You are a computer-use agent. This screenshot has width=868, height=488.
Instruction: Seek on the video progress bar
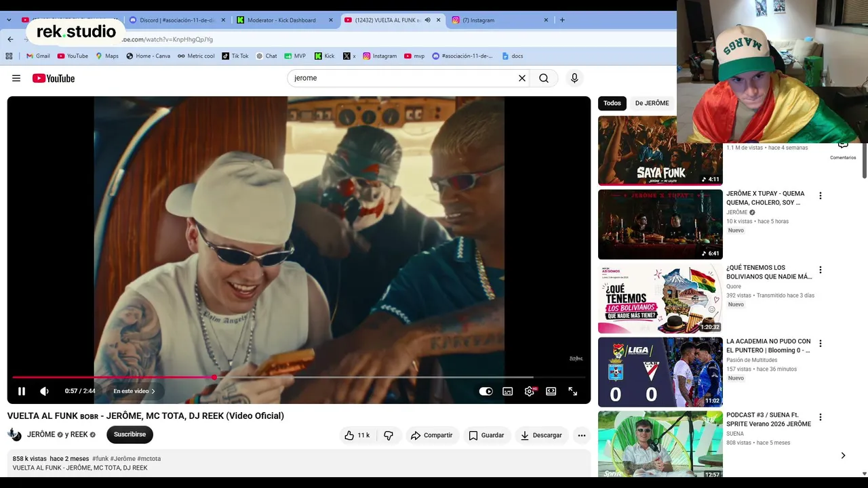[x=298, y=377]
